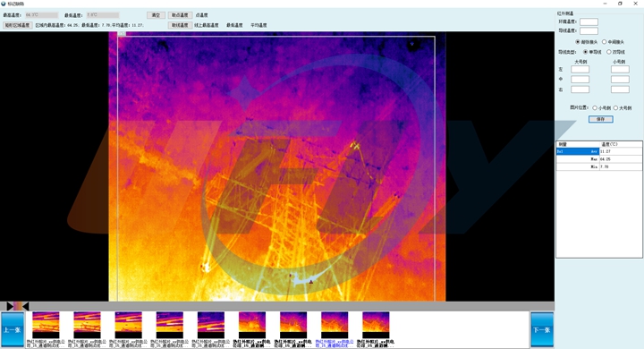Click the 清空 clear button

point(156,15)
